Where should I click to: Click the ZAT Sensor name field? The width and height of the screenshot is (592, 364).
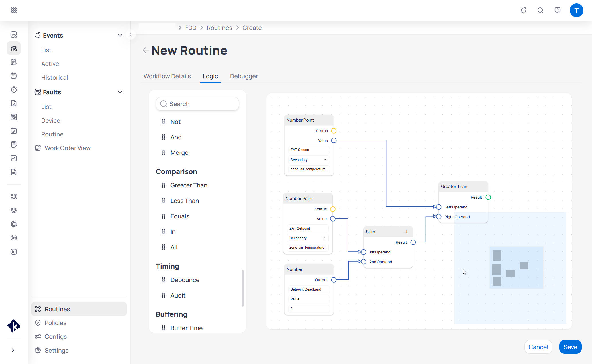pyautogui.click(x=309, y=150)
